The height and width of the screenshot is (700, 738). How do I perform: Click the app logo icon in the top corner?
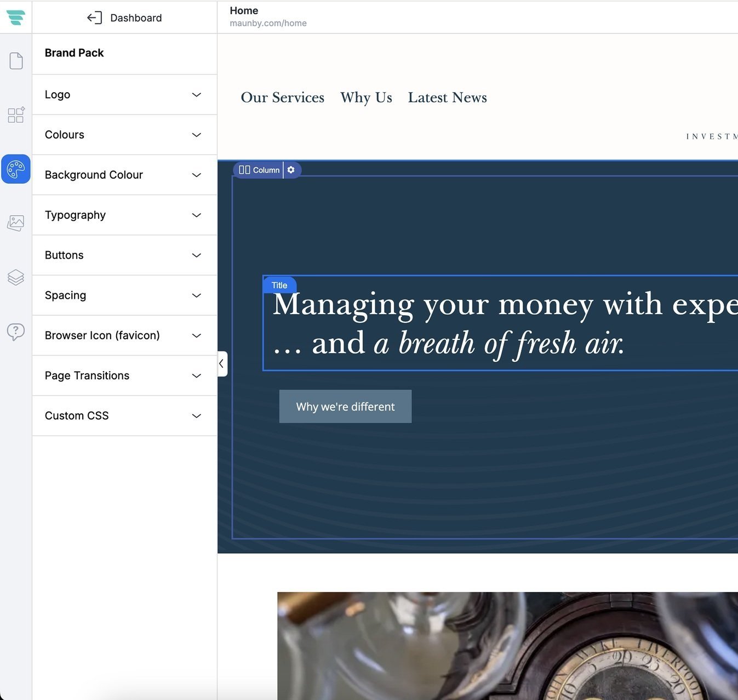tap(16, 18)
